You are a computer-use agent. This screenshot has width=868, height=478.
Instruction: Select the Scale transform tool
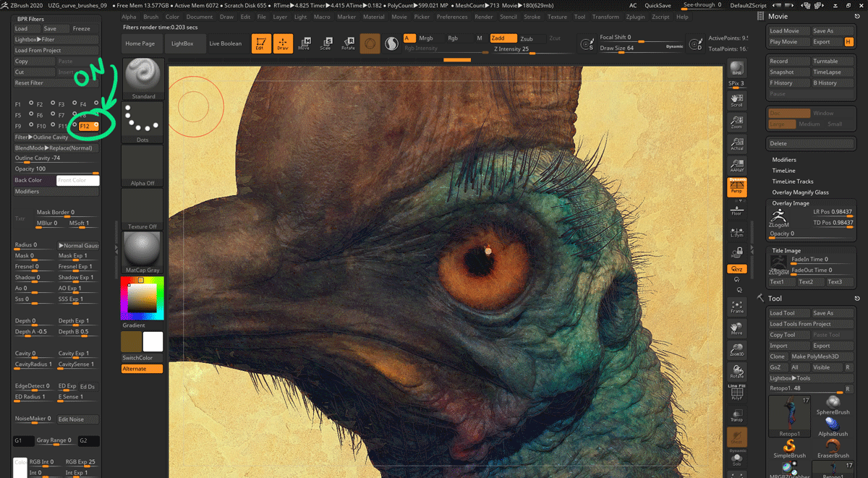click(325, 43)
